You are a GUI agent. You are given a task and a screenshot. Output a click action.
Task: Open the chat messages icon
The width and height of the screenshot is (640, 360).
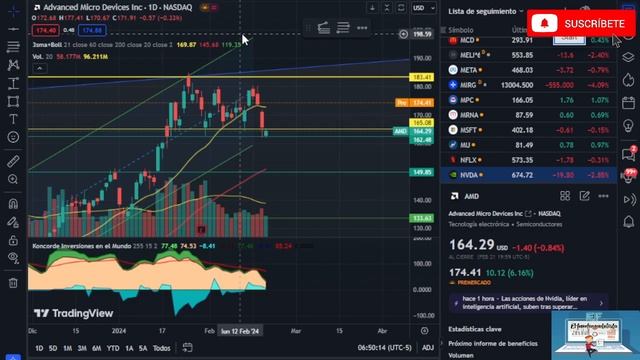[628, 154]
